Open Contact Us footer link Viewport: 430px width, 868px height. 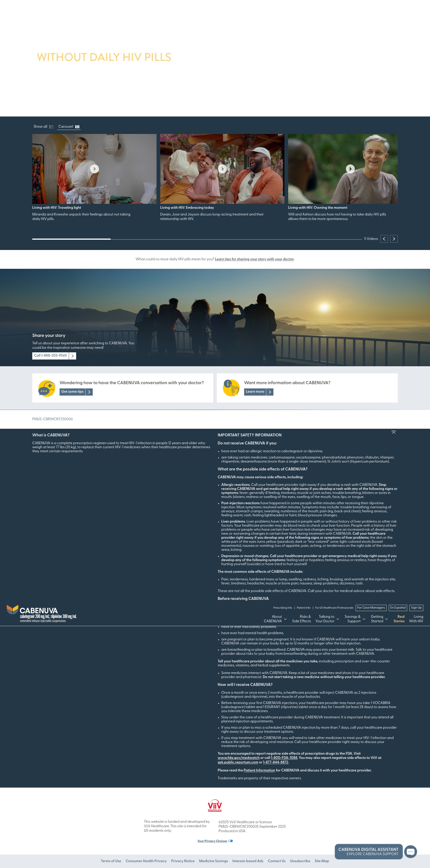coord(277,861)
